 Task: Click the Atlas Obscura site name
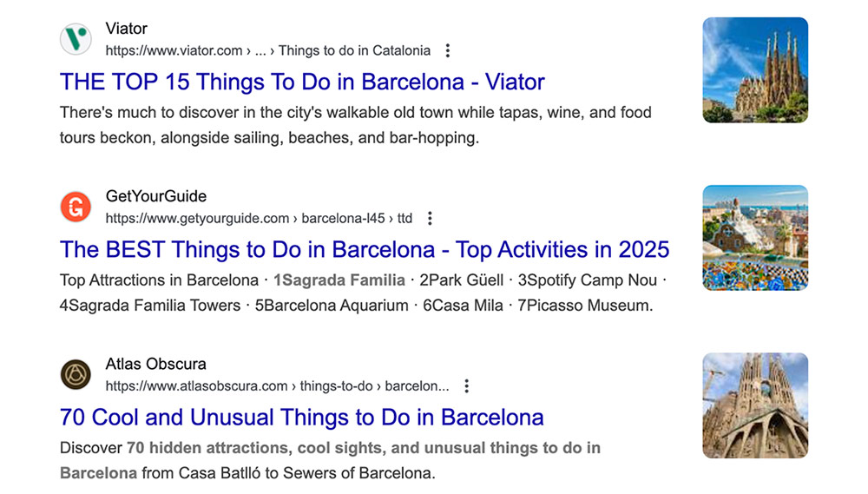[x=155, y=364]
